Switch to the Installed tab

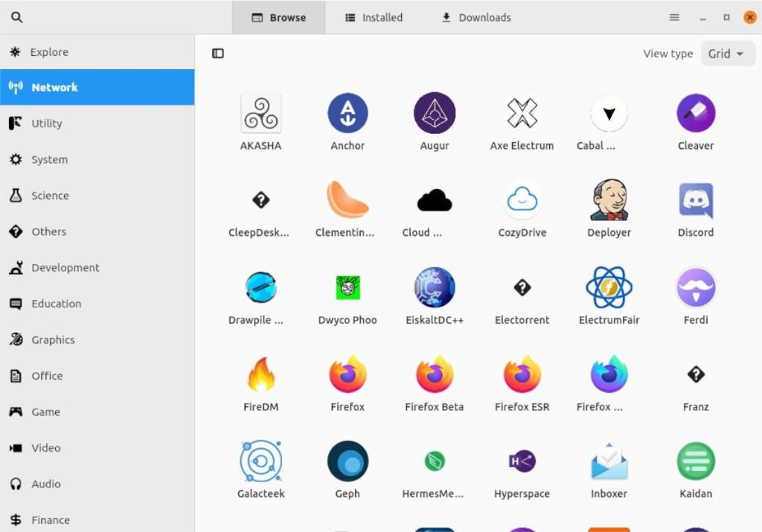tap(373, 17)
